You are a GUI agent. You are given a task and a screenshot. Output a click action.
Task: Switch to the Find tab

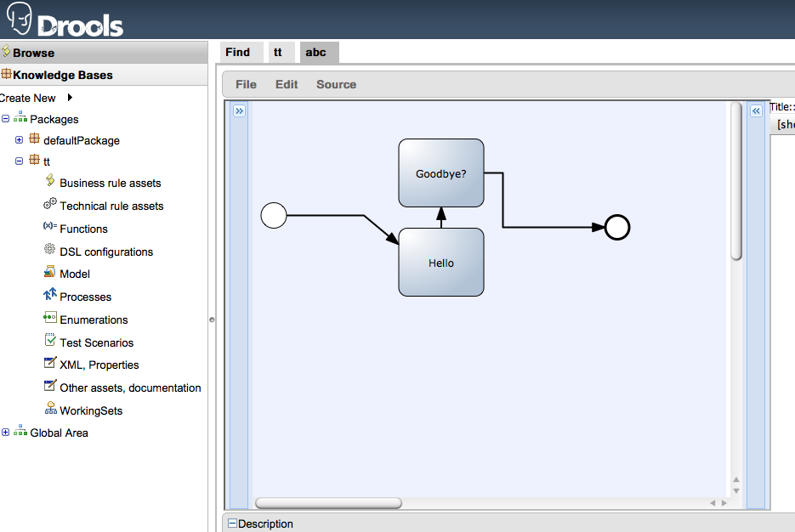(238, 52)
